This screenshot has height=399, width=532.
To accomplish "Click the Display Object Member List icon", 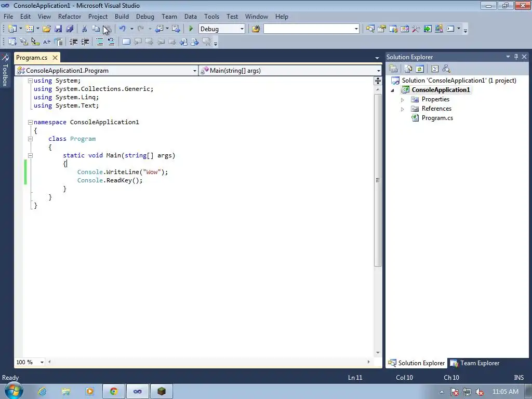I will 12,42.
